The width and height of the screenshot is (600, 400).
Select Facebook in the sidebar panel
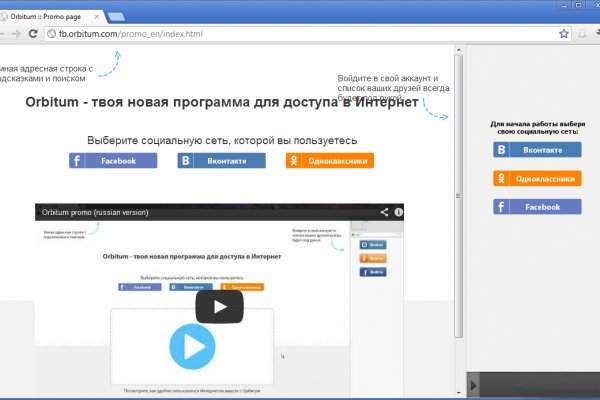point(537,207)
